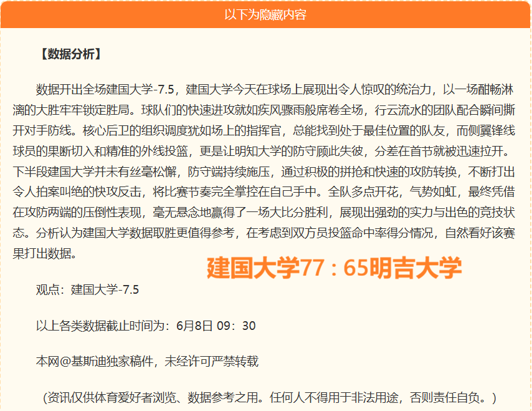Screen dimensions: 532x411
Task: Click the paragraph line starting "漓的大胜牢牢锁定胜局"
Action: pos(264,110)
